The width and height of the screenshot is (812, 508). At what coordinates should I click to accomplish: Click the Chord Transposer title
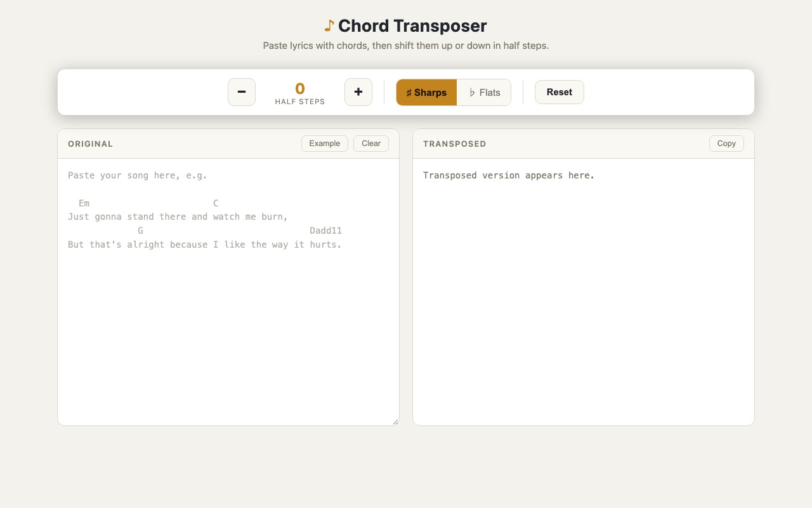[x=412, y=26]
